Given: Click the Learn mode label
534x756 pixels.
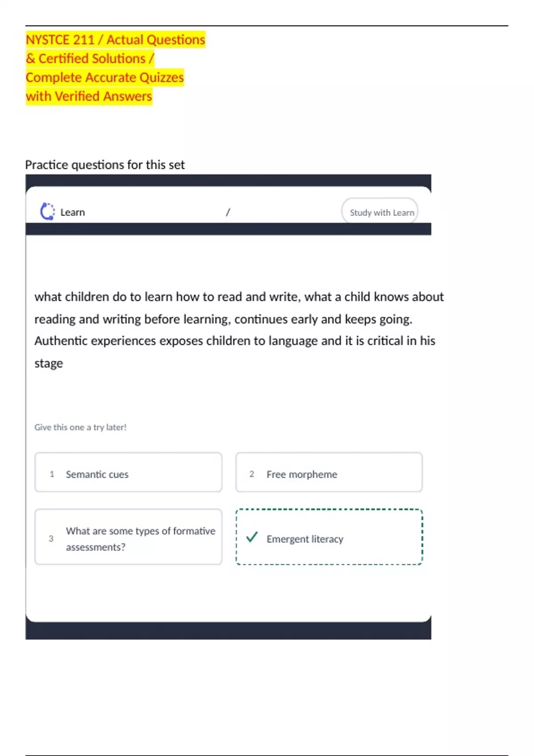Looking at the screenshot, I should [x=73, y=213].
